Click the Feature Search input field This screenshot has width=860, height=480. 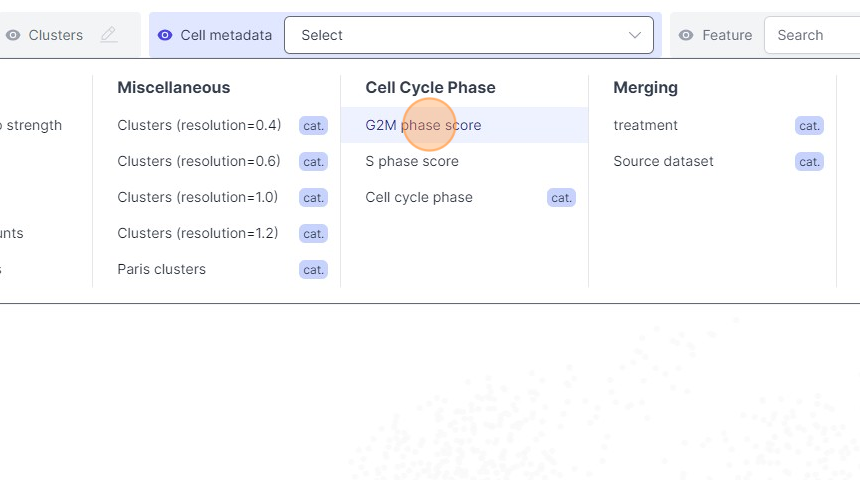pyautogui.click(x=810, y=35)
